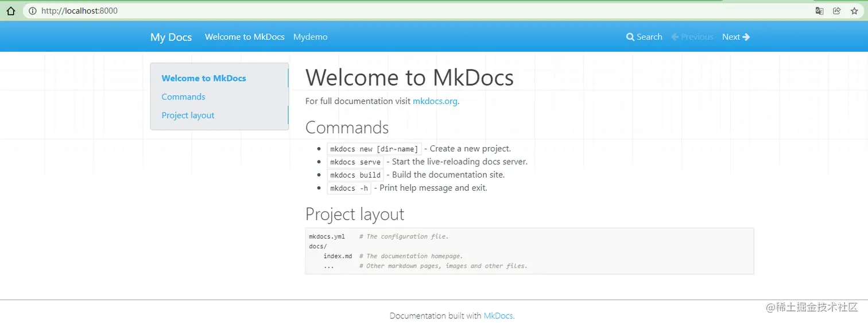The width and height of the screenshot is (868, 323).
Task: Open the MkDocs link in the footer
Action: pyautogui.click(x=499, y=316)
